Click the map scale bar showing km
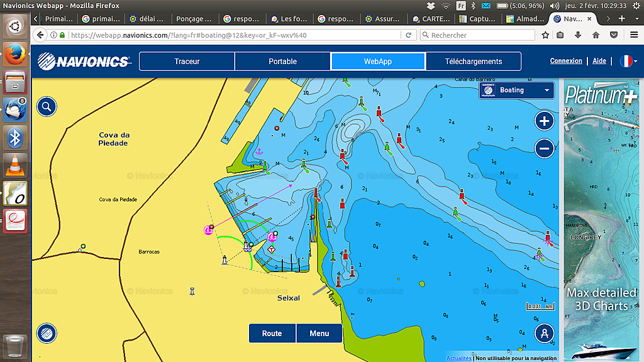This screenshot has height=362, width=644. [x=540, y=306]
